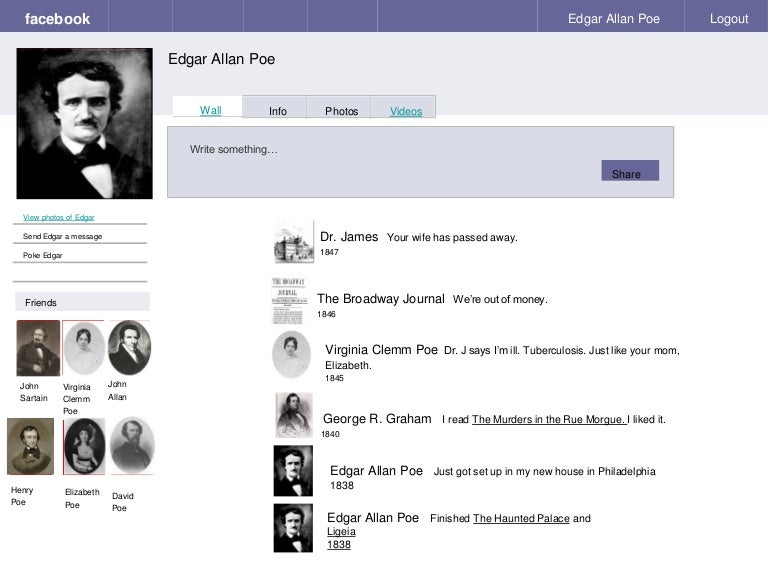Screen dimensions: 768x576
Task: Click Henry Poe name under friends
Action: (22, 496)
